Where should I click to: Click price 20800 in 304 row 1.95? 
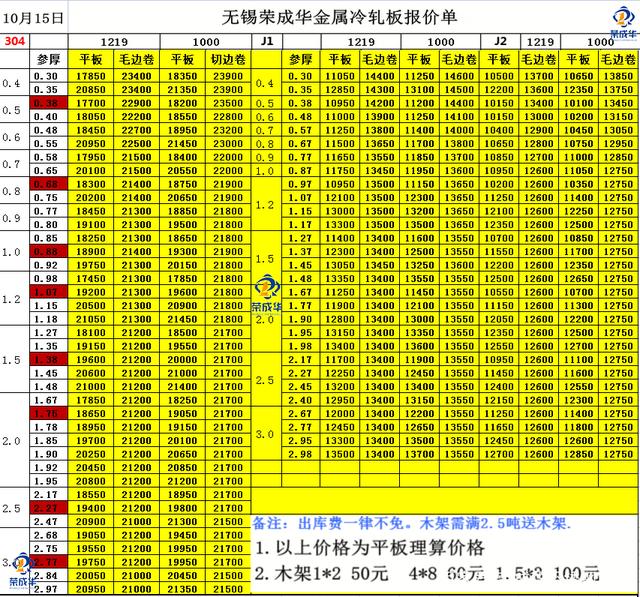[x=91, y=481]
